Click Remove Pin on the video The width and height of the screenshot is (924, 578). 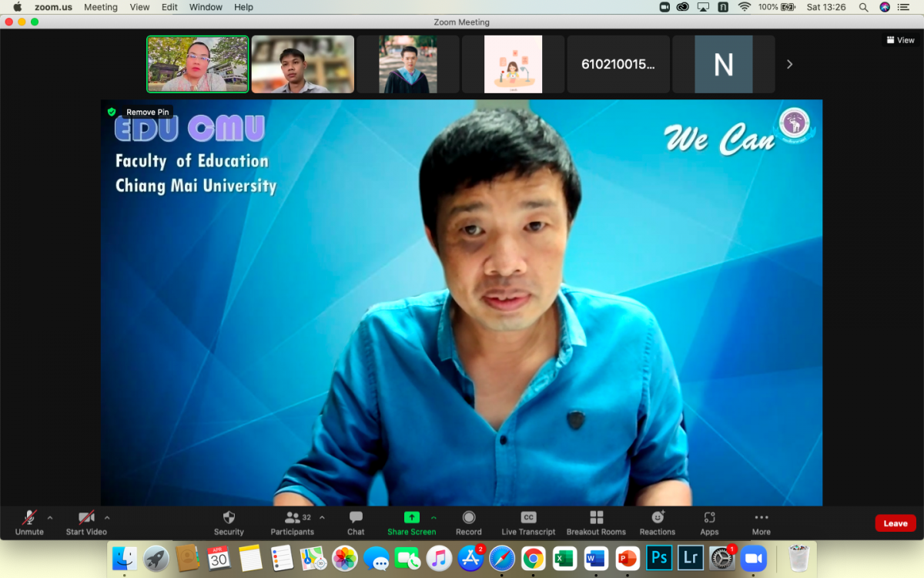click(147, 112)
